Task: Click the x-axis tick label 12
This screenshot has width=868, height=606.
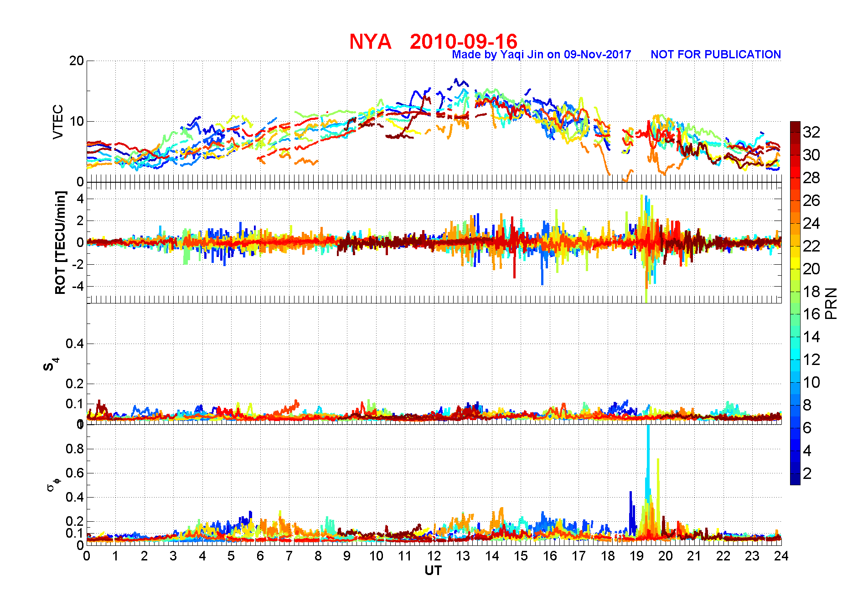Action: click(434, 556)
